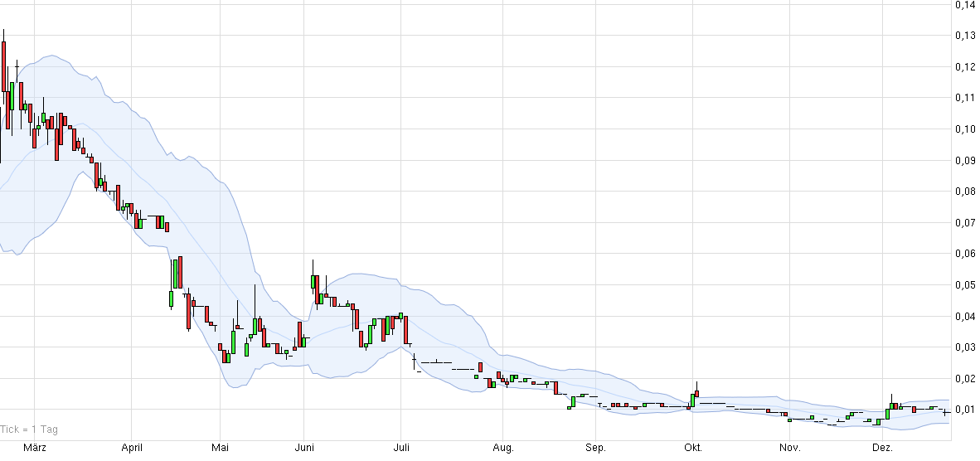Click the 0,11 price axis value
980x461 pixels.
point(966,98)
